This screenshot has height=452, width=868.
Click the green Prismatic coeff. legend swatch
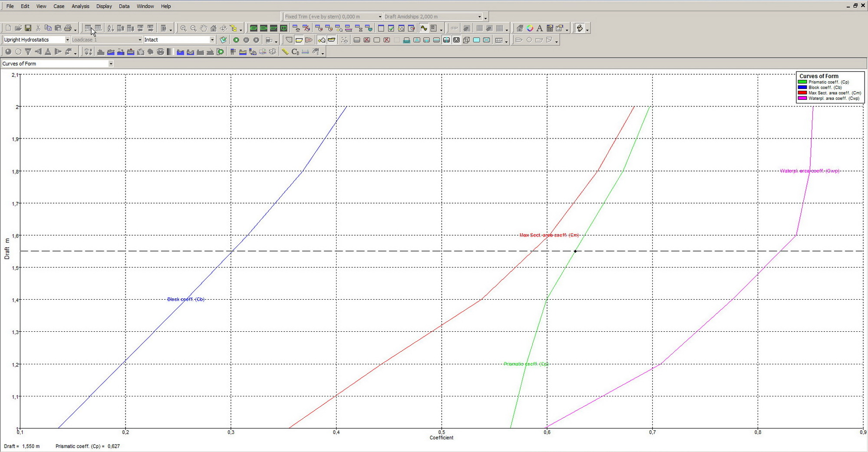(802, 82)
